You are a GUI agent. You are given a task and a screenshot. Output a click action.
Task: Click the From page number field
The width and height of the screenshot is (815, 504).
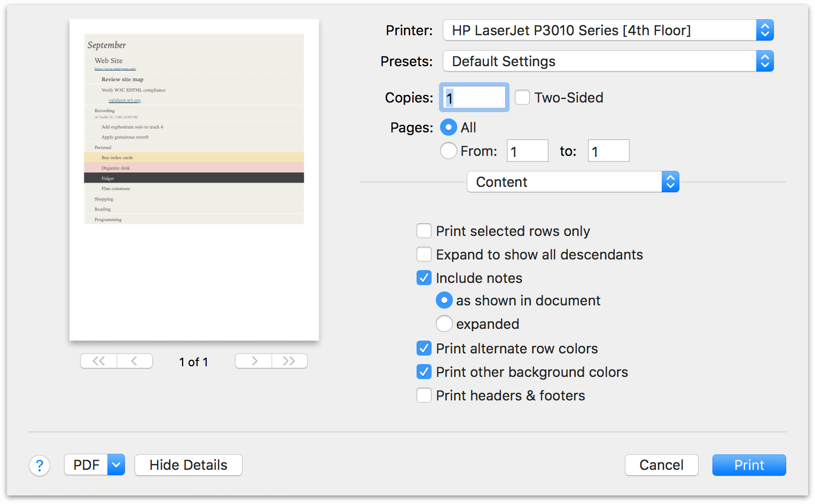click(x=528, y=151)
